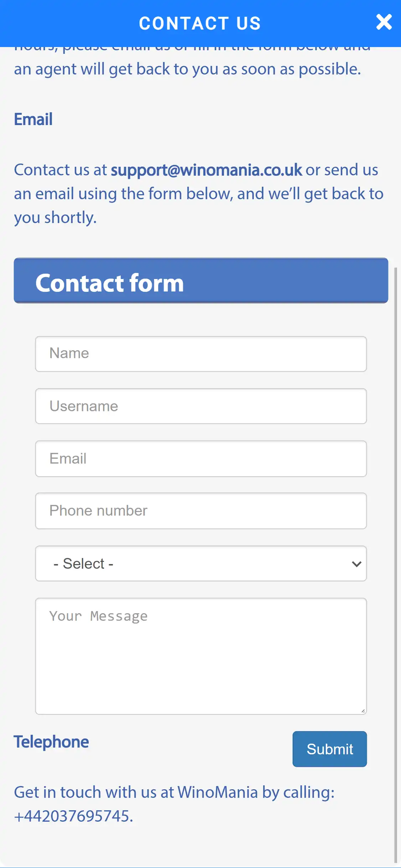Click the "you shortly." text line
This screenshot has height=868, width=401.
coord(55,217)
